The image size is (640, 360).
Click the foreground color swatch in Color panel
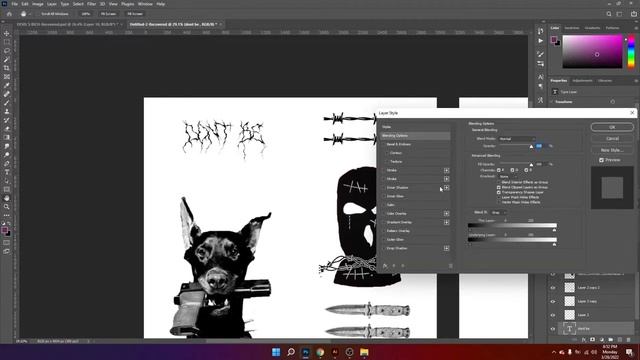click(553, 39)
